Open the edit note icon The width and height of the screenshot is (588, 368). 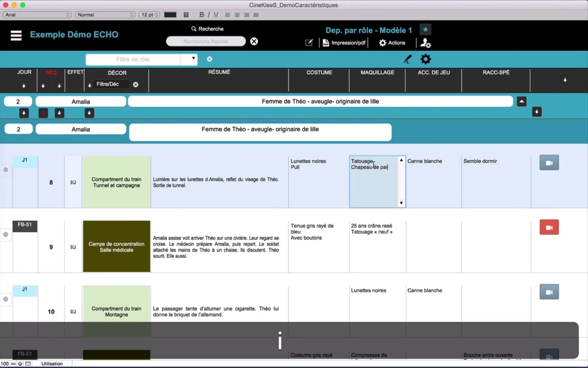[309, 43]
